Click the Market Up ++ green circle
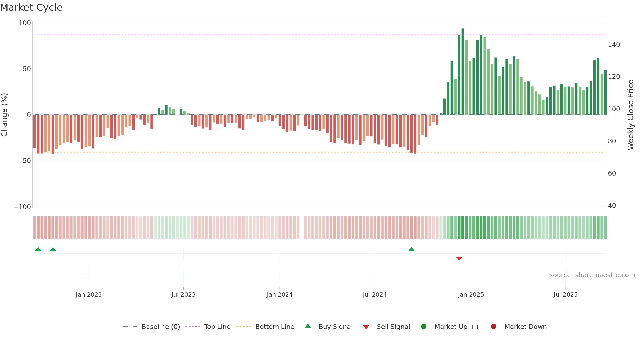644x362 pixels. [x=424, y=327]
